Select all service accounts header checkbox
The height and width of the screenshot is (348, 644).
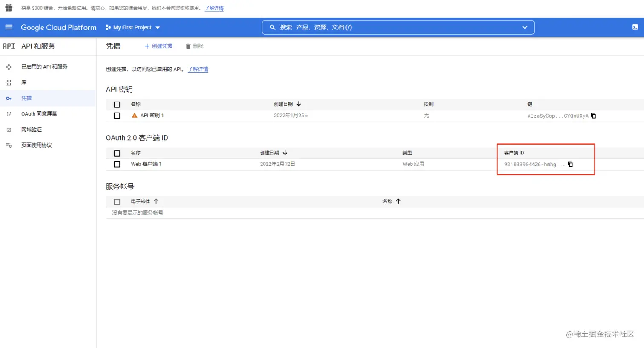click(x=117, y=202)
